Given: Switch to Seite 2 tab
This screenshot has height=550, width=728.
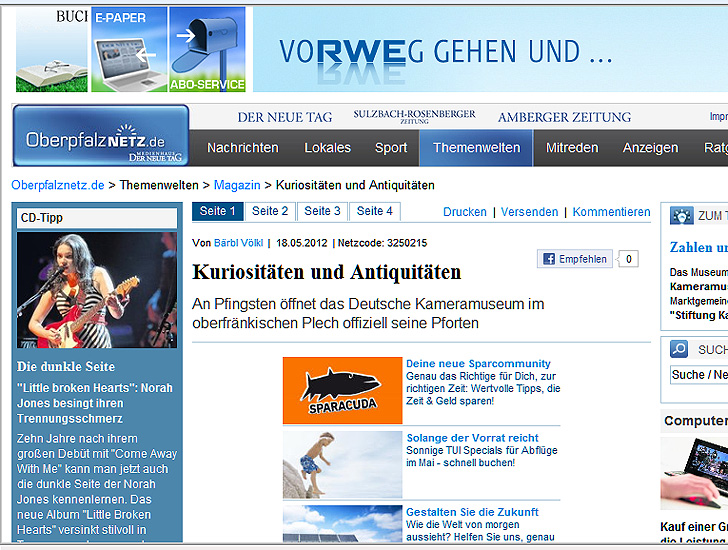Looking at the screenshot, I should (270, 211).
